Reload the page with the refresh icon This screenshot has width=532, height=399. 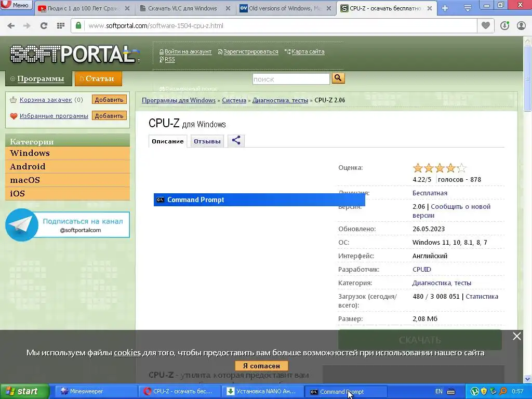click(44, 26)
